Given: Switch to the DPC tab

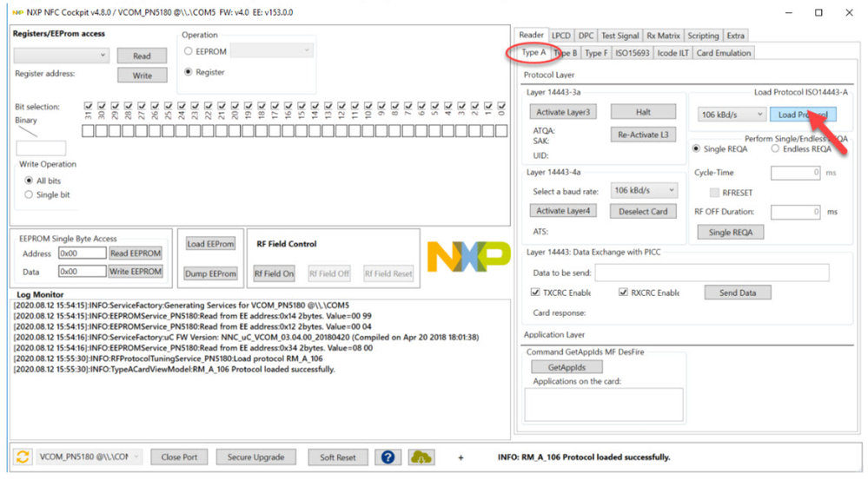Looking at the screenshot, I should point(586,36).
